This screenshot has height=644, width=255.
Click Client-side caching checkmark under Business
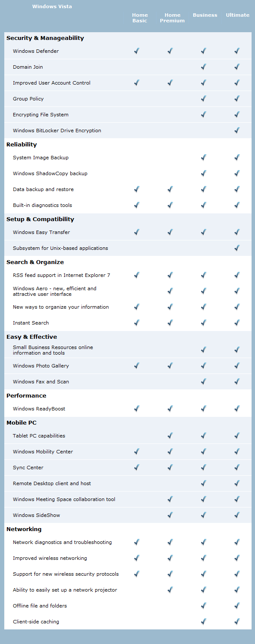(204, 622)
